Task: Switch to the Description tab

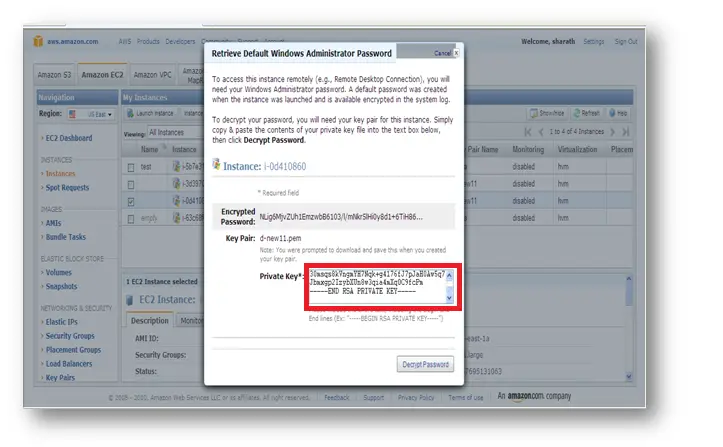Action: 149,321
